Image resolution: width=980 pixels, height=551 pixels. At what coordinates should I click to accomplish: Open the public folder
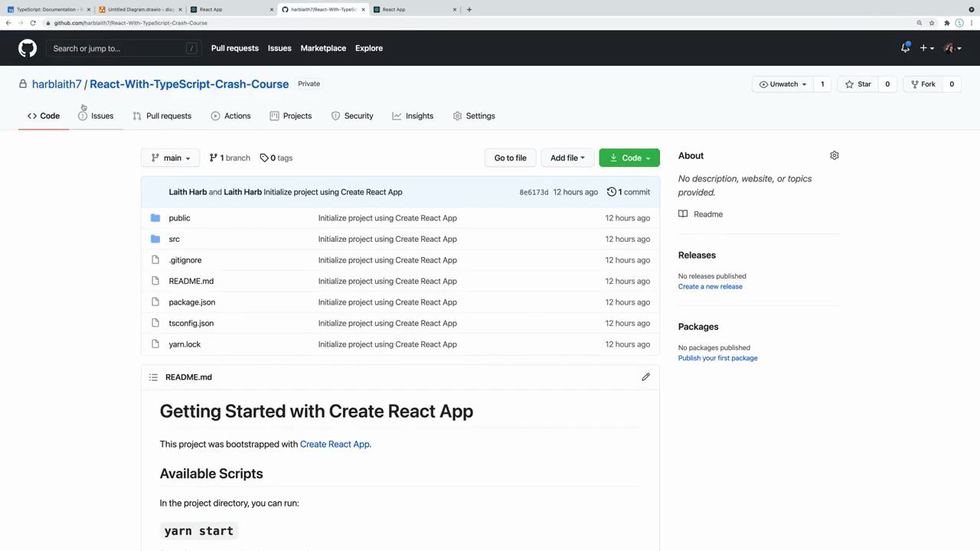pyautogui.click(x=179, y=218)
